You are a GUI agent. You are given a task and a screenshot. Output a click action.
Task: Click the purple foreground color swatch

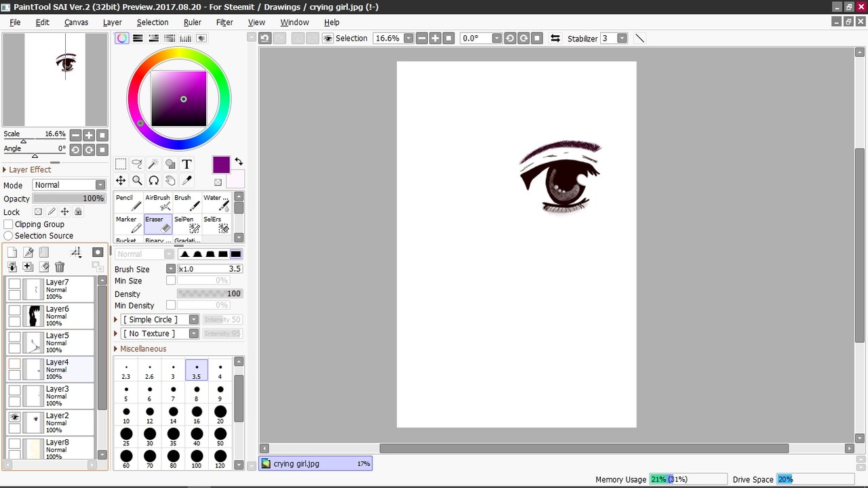222,165
